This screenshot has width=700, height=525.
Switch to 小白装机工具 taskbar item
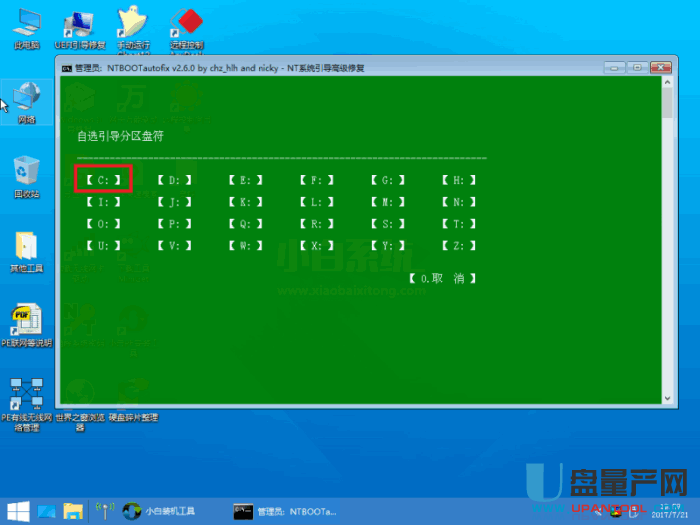tap(160, 511)
